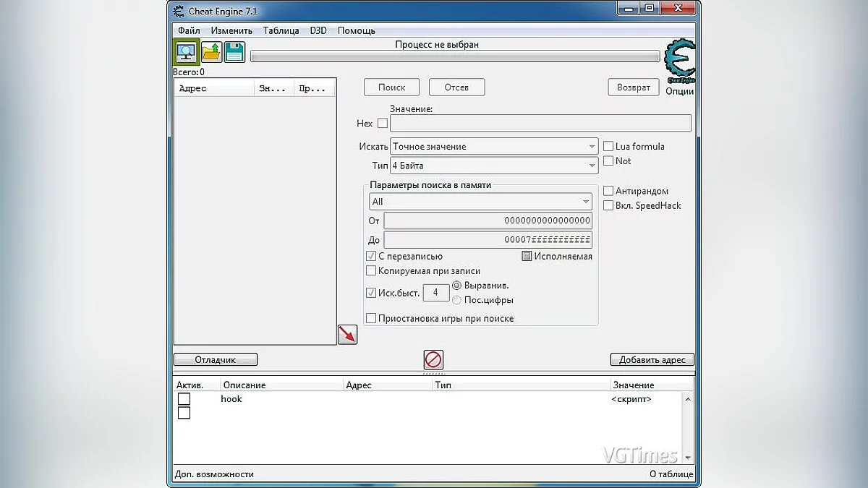Click the red arrow add-to-list icon
868x488 pixels.
coord(347,334)
